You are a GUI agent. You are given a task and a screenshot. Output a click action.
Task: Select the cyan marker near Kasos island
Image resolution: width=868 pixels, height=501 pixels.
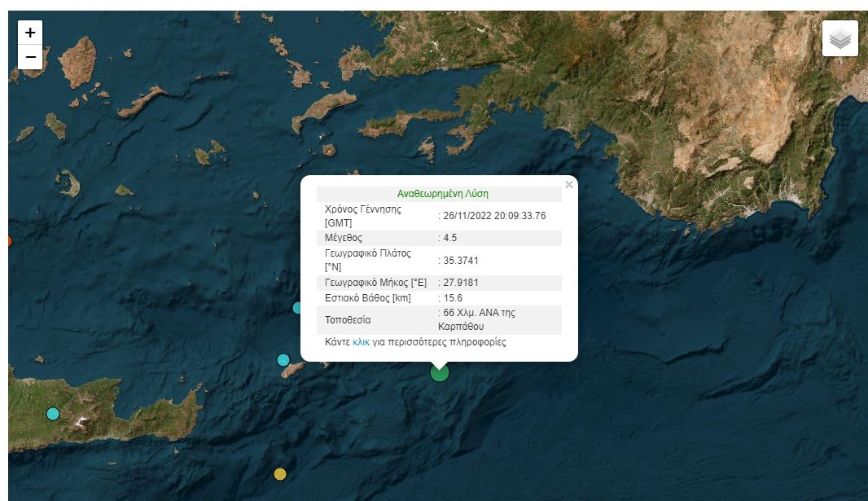pyautogui.click(x=283, y=359)
